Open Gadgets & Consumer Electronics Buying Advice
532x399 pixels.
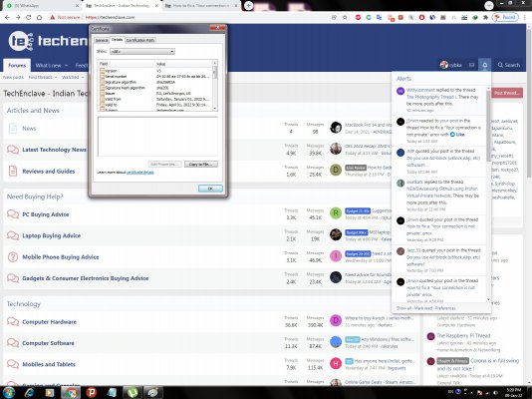click(x=85, y=278)
